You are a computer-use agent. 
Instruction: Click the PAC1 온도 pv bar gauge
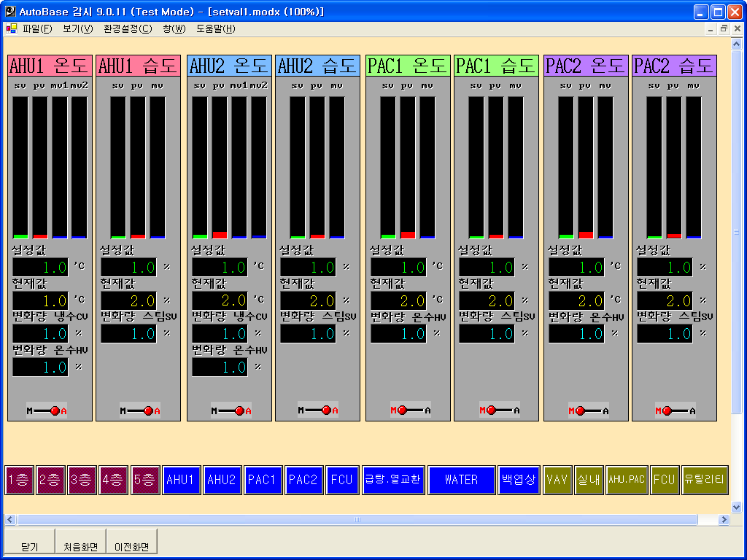click(x=408, y=168)
